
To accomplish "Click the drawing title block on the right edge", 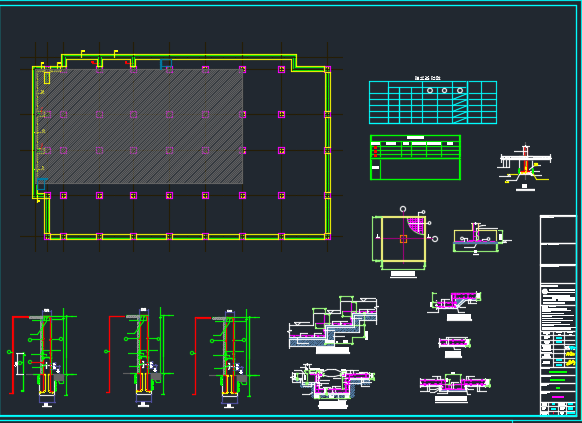I will pos(558,315).
